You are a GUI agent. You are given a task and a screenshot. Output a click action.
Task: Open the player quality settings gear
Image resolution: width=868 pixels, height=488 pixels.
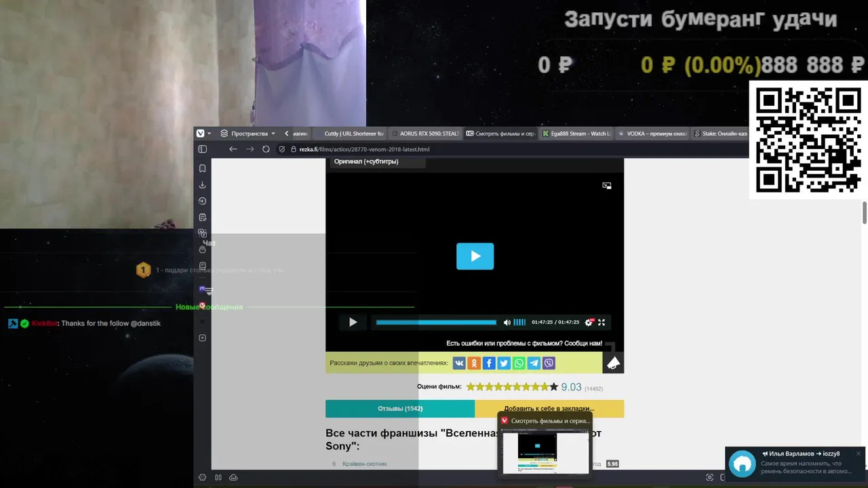point(589,323)
